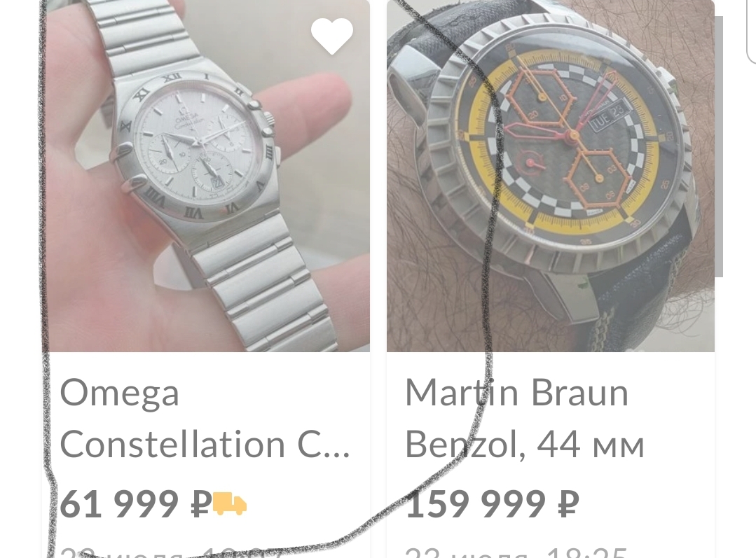Click the word 'Omega' in the title
Viewport: 756px width, 558px height.
pos(119,393)
